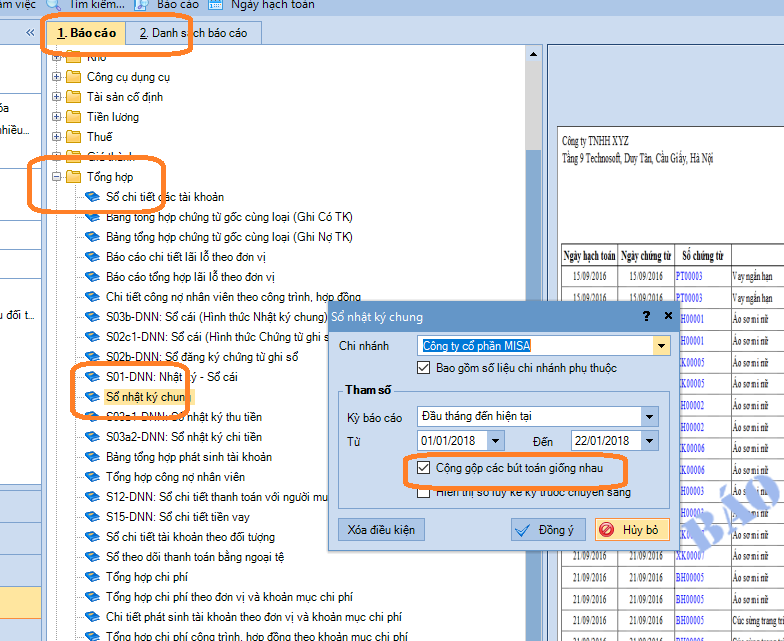Uncheck Cộng gộp các bút toán giống nhau
The height and width of the screenshot is (641, 784).
tap(423, 467)
